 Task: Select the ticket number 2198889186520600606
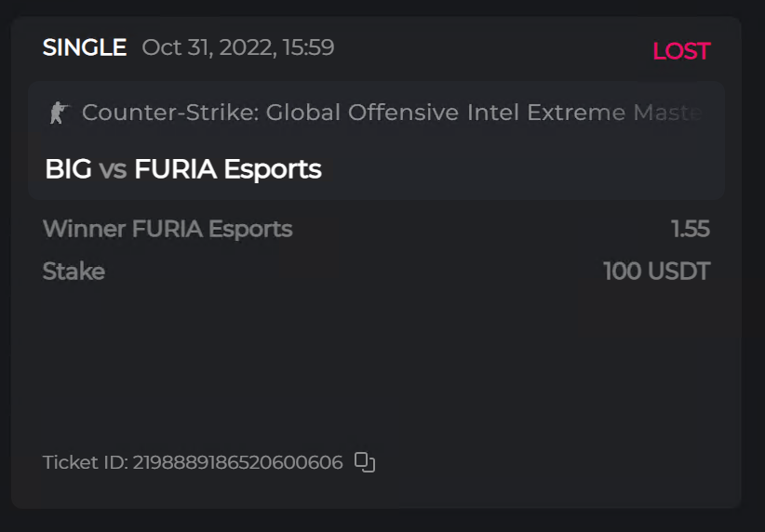click(237, 462)
